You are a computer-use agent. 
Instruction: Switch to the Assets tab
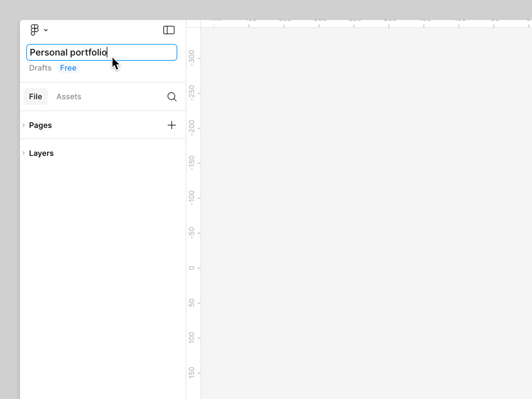[x=69, y=96]
